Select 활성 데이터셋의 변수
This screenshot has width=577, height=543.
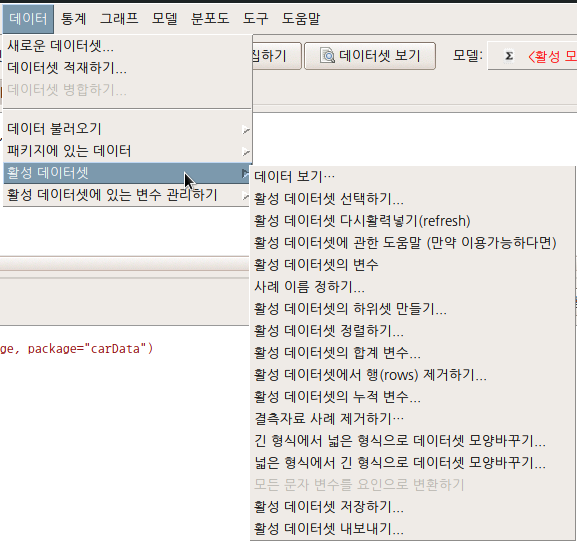click(412, 265)
